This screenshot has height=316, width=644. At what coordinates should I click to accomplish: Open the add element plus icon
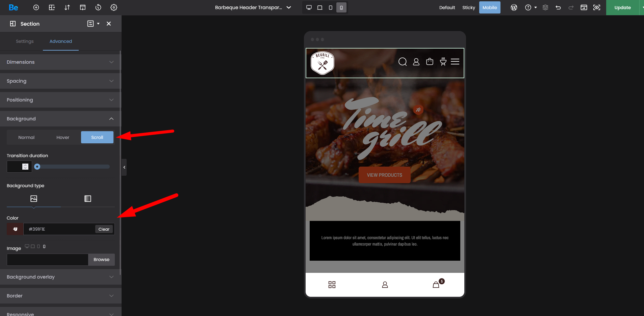pyautogui.click(x=36, y=7)
